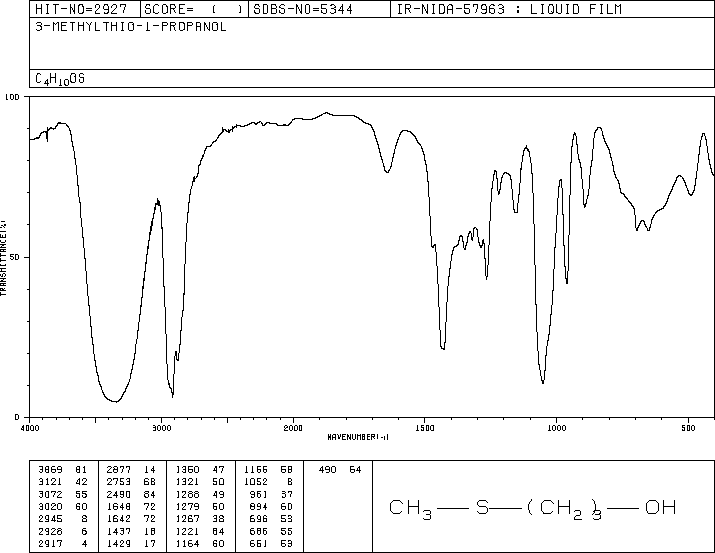Select peak table entry 3121
This screenshot has width=715, height=553.
point(50,481)
